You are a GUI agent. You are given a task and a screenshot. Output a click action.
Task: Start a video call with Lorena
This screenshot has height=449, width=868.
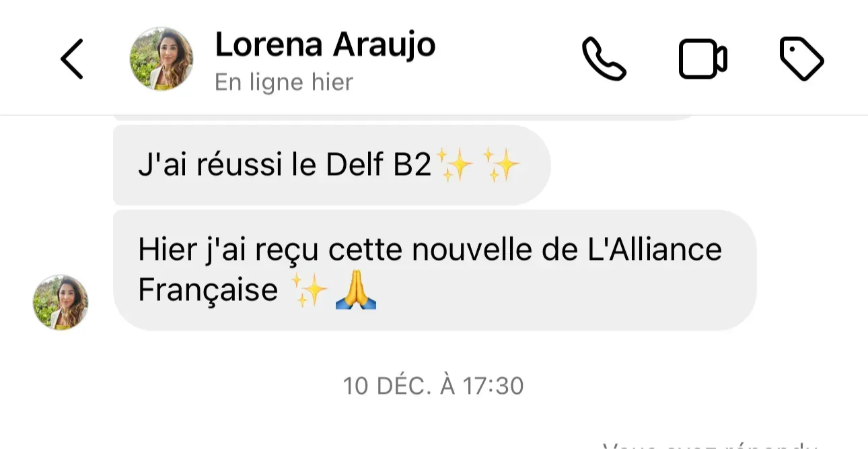point(702,60)
